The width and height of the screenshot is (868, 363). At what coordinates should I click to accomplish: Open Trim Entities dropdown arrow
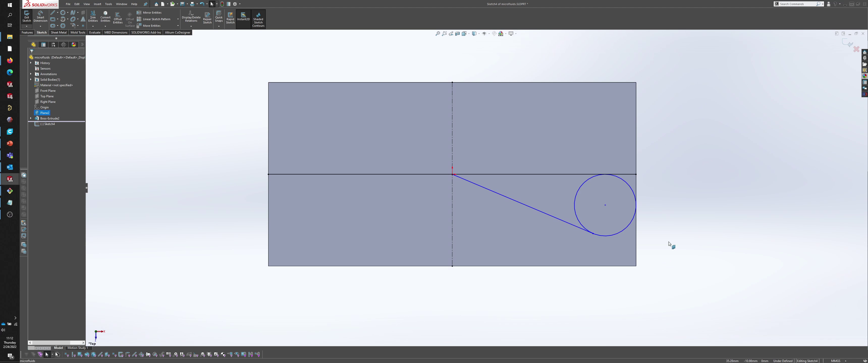93,26
